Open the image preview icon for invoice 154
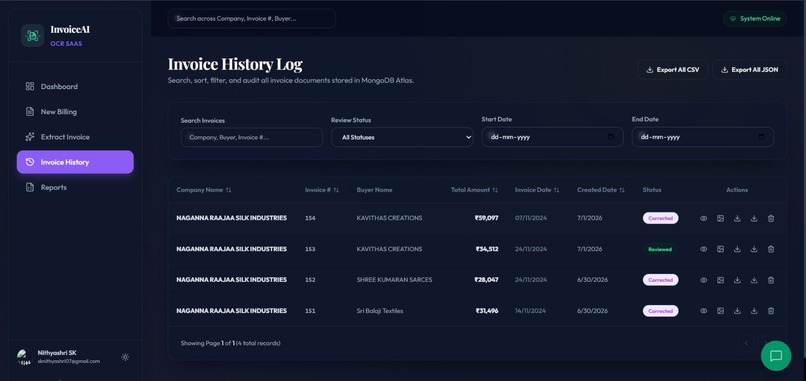Screen dimensions: 806x381 pyautogui.click(x=720, y=219)
